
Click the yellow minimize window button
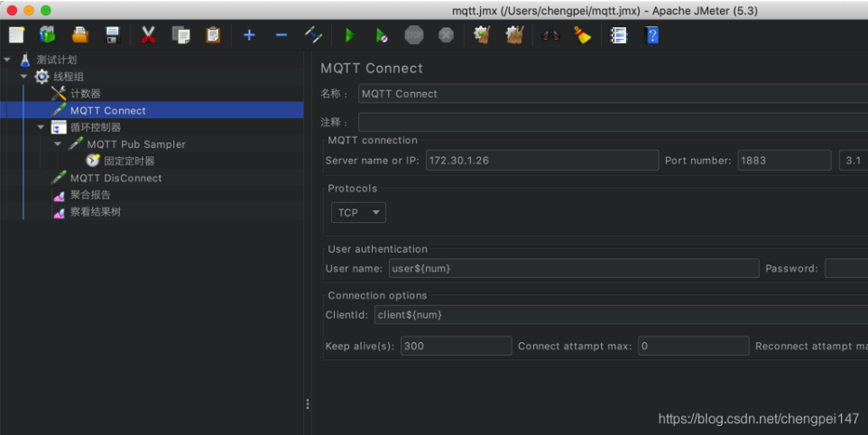[x=29, y=10]
